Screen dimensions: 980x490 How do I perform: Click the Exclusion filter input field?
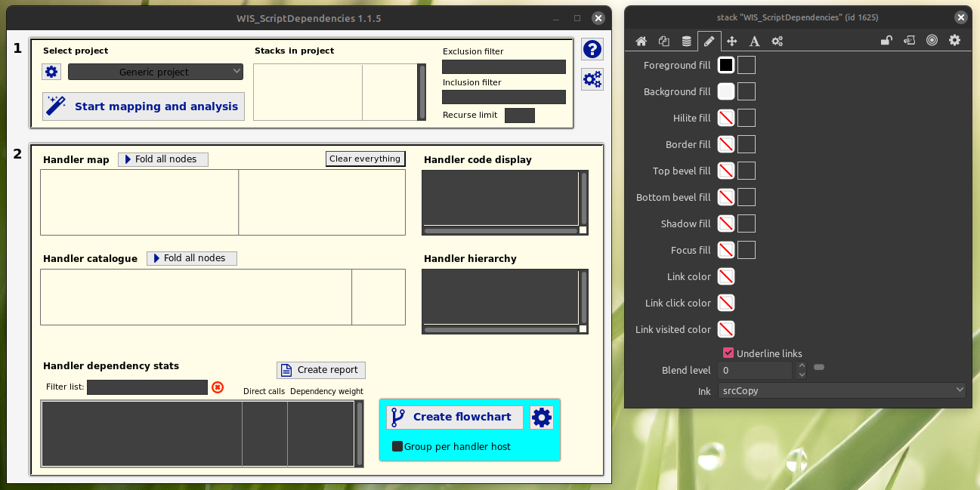click(503, 66)
